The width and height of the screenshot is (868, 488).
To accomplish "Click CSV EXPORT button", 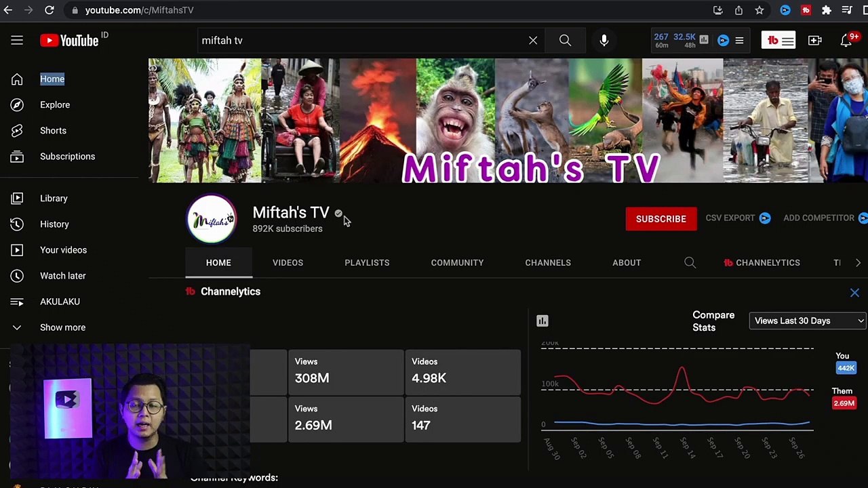I will tap(738, 218).
